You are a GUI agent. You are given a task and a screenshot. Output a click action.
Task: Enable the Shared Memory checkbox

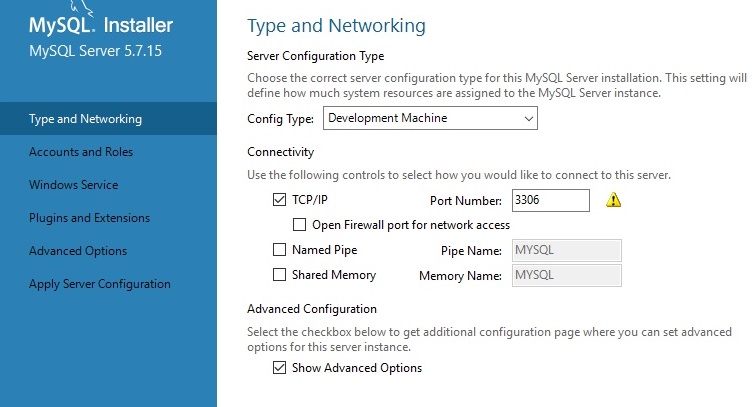(279, 274)
